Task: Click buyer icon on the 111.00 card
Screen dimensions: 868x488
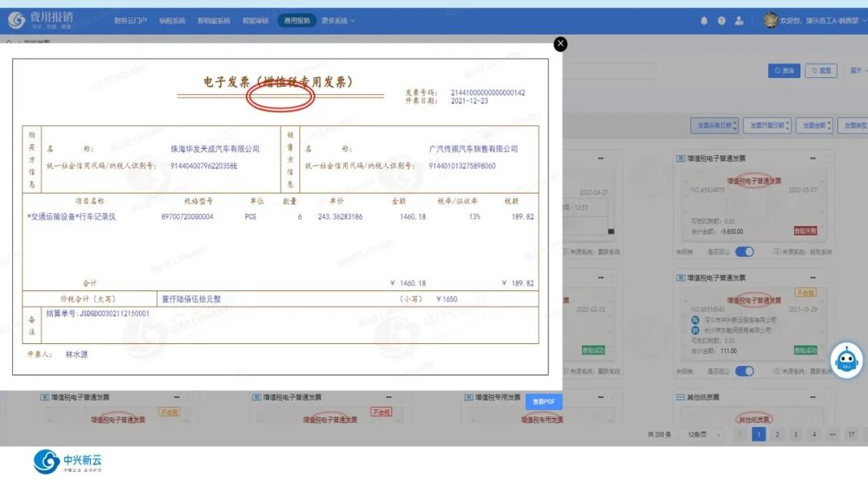Action: click(695, 320)
